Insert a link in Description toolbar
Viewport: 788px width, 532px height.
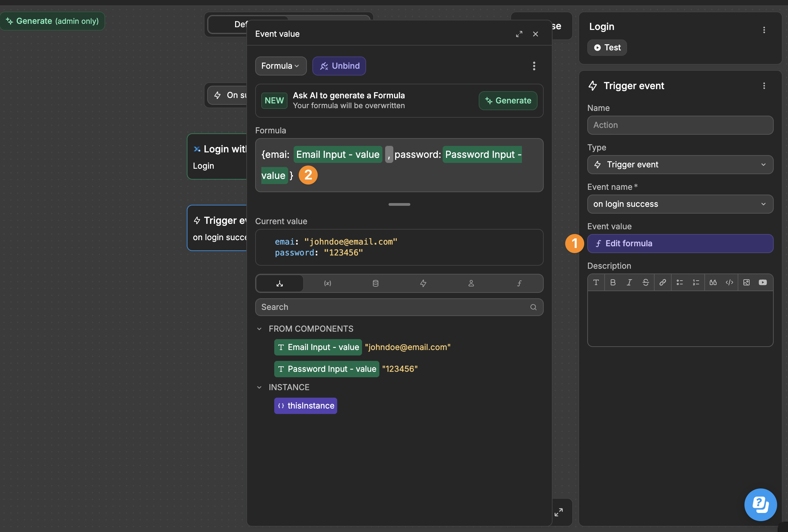coord(662,282)
